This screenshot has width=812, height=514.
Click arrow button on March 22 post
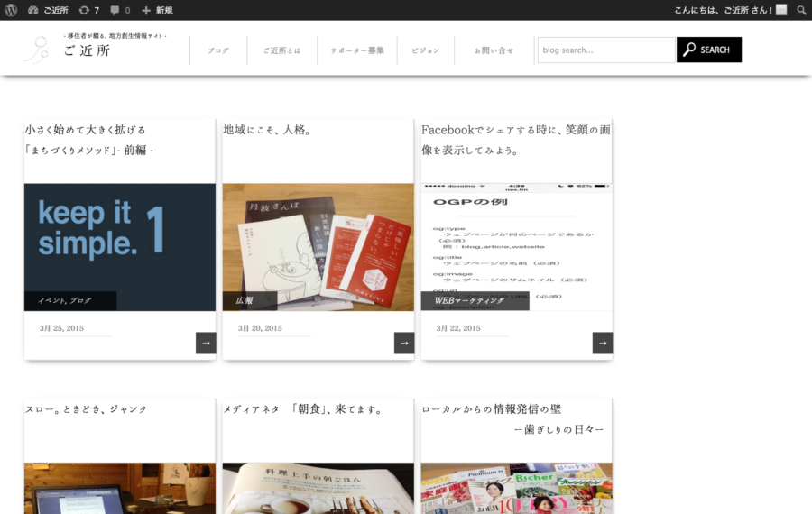[603, 343]
